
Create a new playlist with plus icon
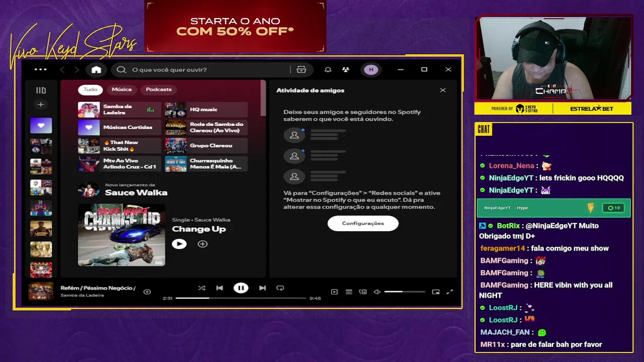coord(41,105)
